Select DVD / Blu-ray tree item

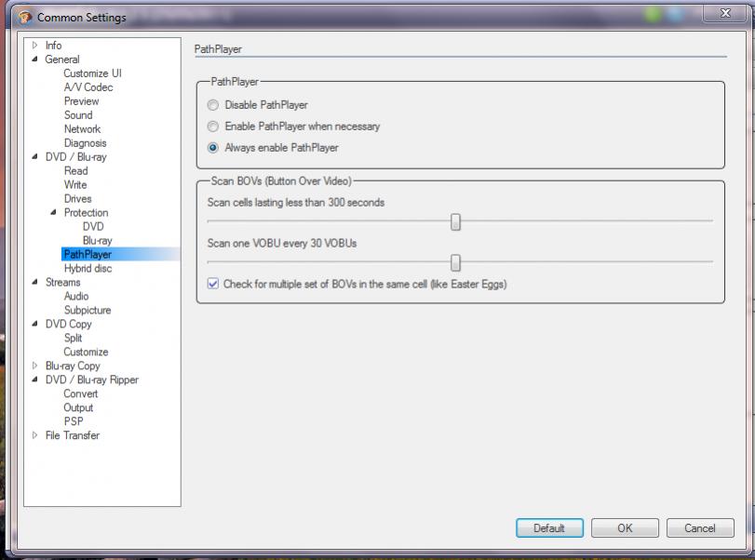(76, 157)
